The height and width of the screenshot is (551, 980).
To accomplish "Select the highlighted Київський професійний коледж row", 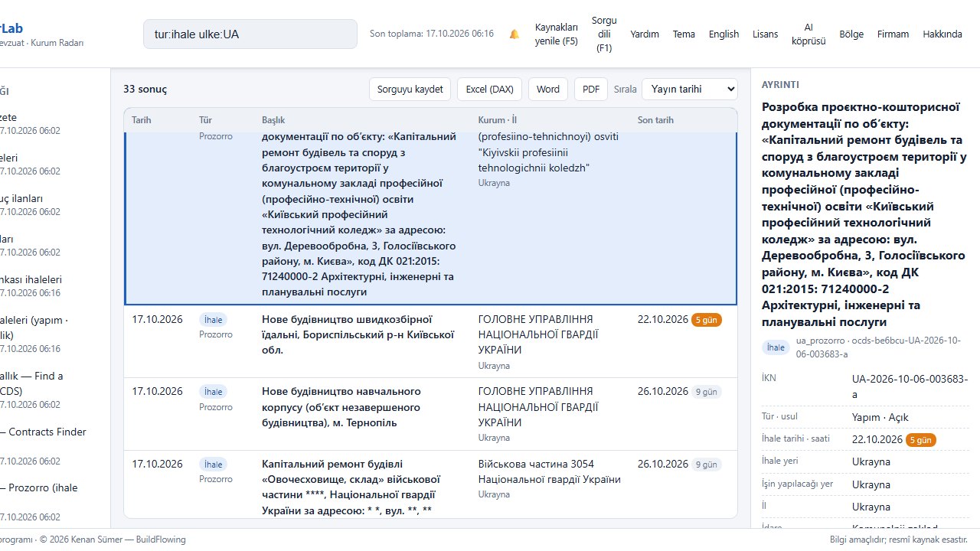I will (x=430, y=218).
